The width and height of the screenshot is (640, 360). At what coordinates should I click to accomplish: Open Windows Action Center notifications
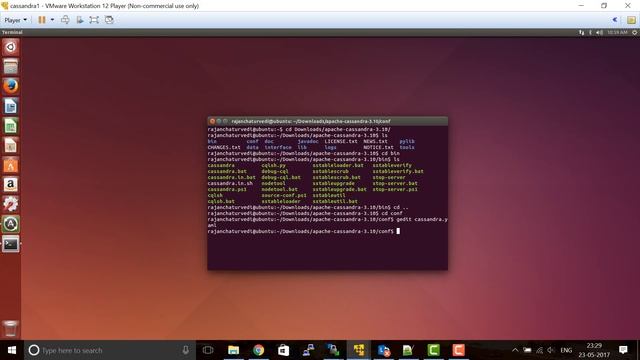pos(623,350)
